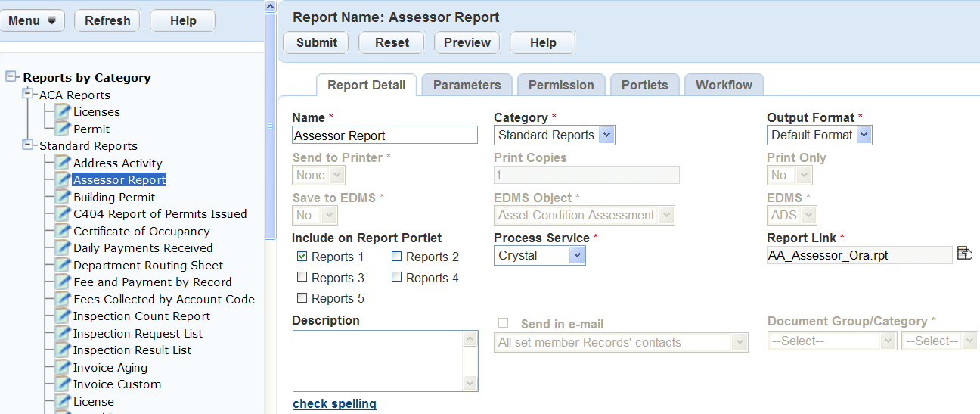
Task: Tick the Reports 5 checkbox
Action: click(x=302, y=298)
